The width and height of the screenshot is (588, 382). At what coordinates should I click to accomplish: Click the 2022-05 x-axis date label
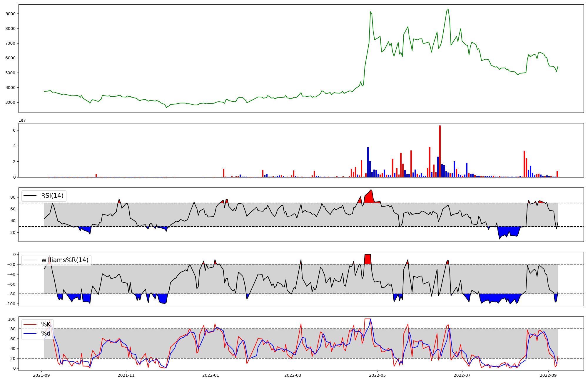pos(377,375)
